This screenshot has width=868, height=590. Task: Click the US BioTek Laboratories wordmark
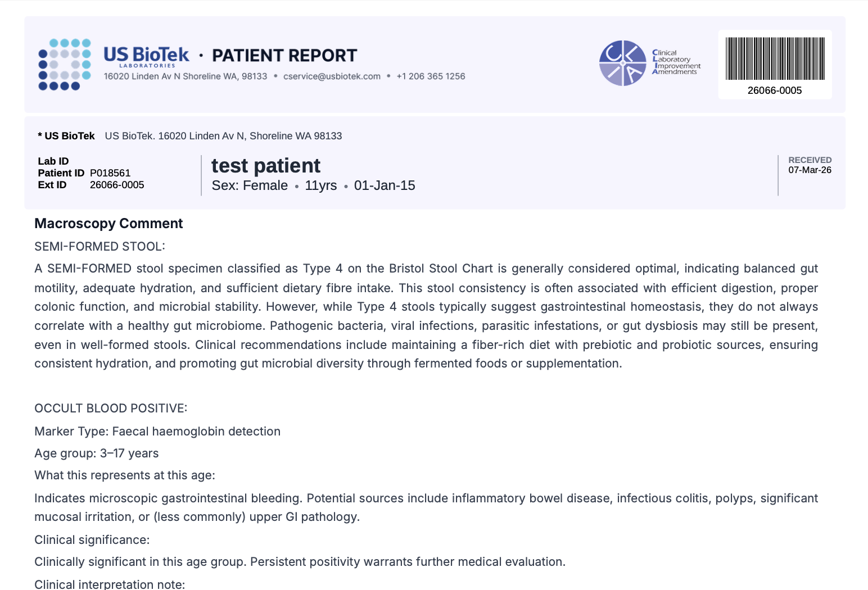(146, 56)
